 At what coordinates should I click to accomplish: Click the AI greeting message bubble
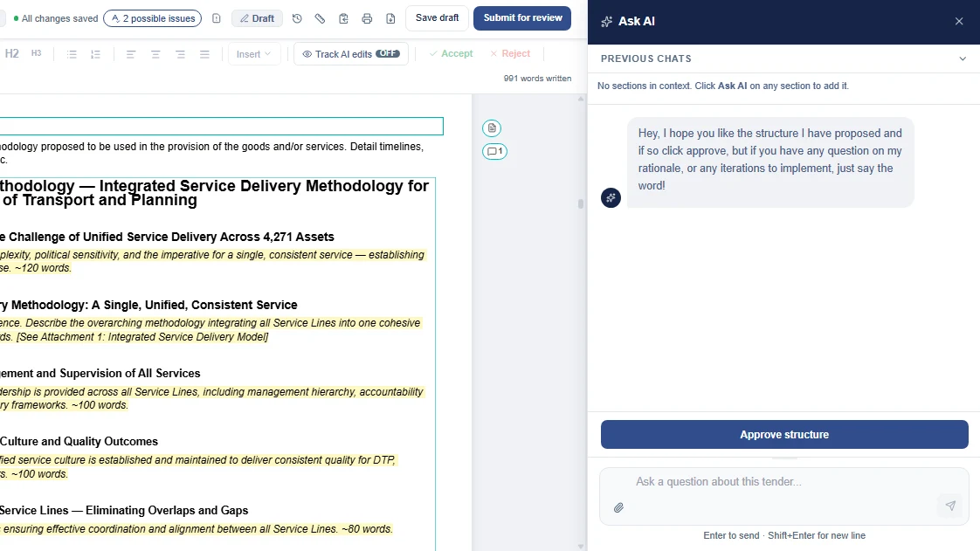pyautogui.click(x=770, y=162)
